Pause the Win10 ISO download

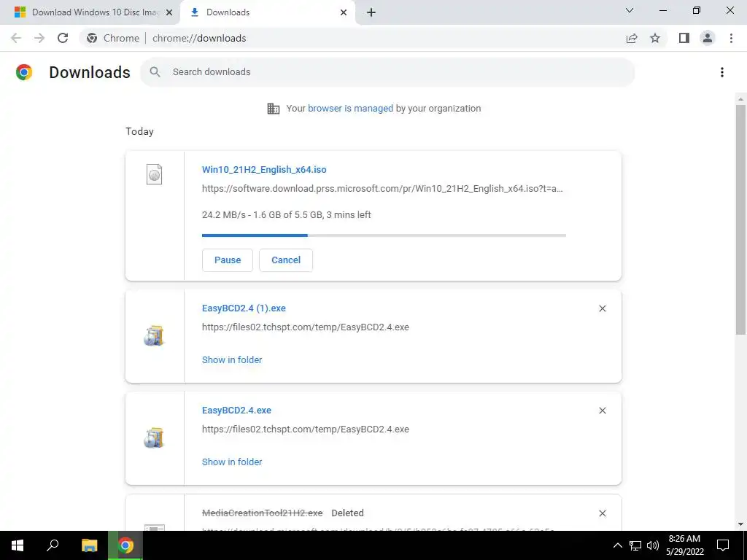228,260
